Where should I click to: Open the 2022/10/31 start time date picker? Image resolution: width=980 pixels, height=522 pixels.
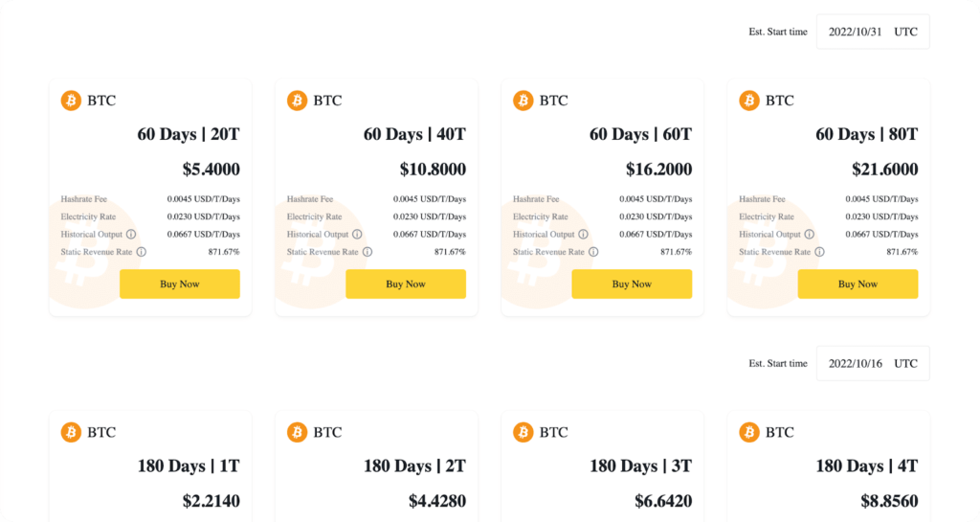872,32
